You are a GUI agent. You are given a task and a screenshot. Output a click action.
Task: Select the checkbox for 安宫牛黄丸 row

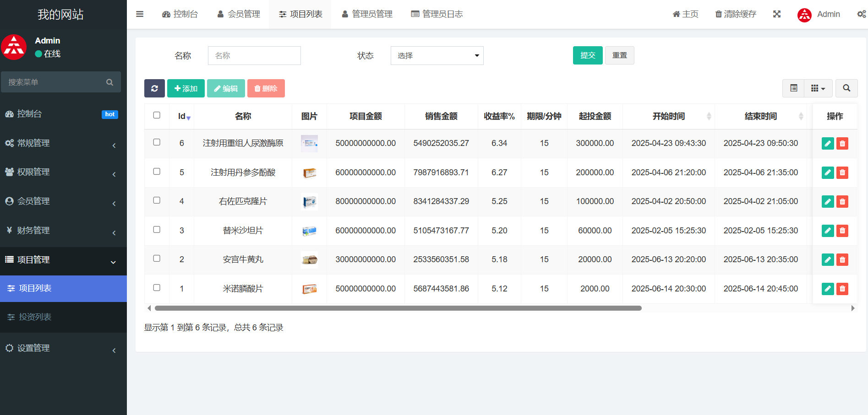pos(157,259)
